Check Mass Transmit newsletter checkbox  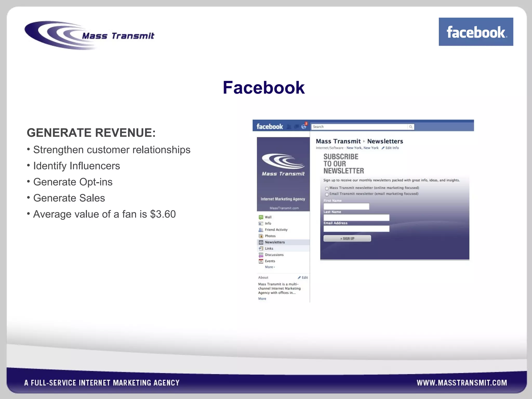click(x=327, y=188)
